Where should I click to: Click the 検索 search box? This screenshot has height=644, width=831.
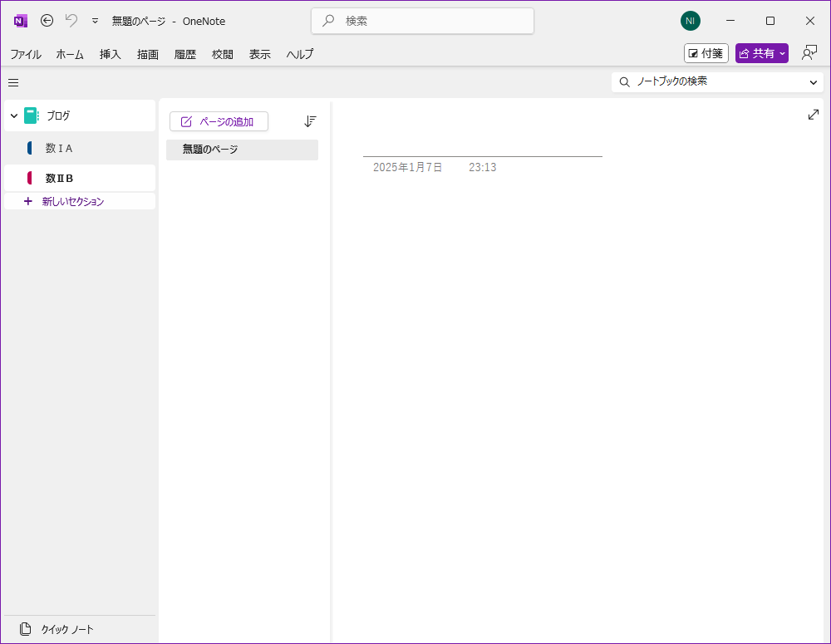[422, 21]
